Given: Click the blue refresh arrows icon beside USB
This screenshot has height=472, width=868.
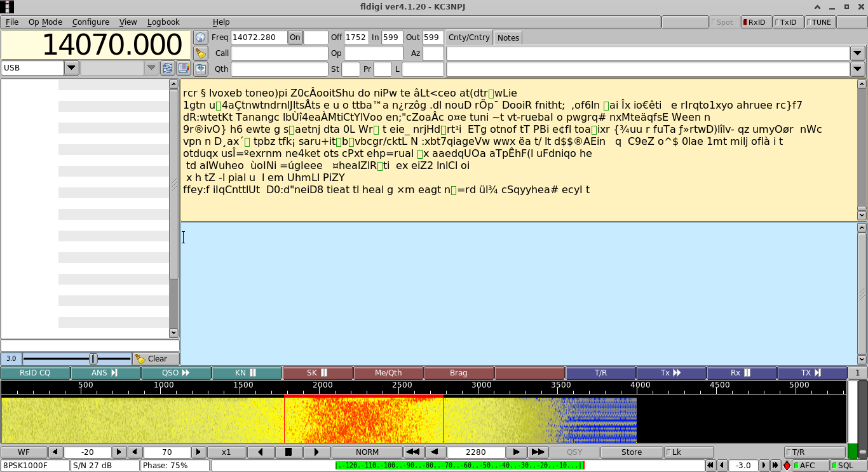Looking at the screenshot, I should [x=168, y=68].
